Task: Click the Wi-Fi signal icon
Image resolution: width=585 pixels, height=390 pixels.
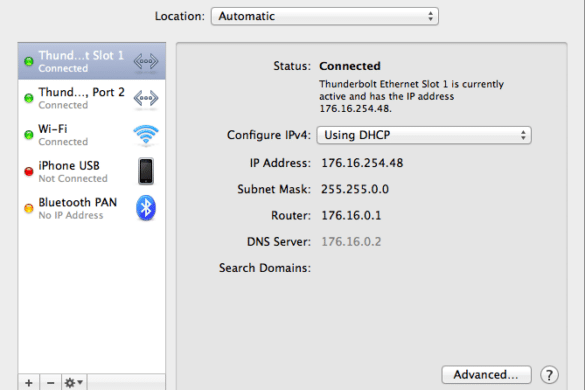Action: [146, 135]
